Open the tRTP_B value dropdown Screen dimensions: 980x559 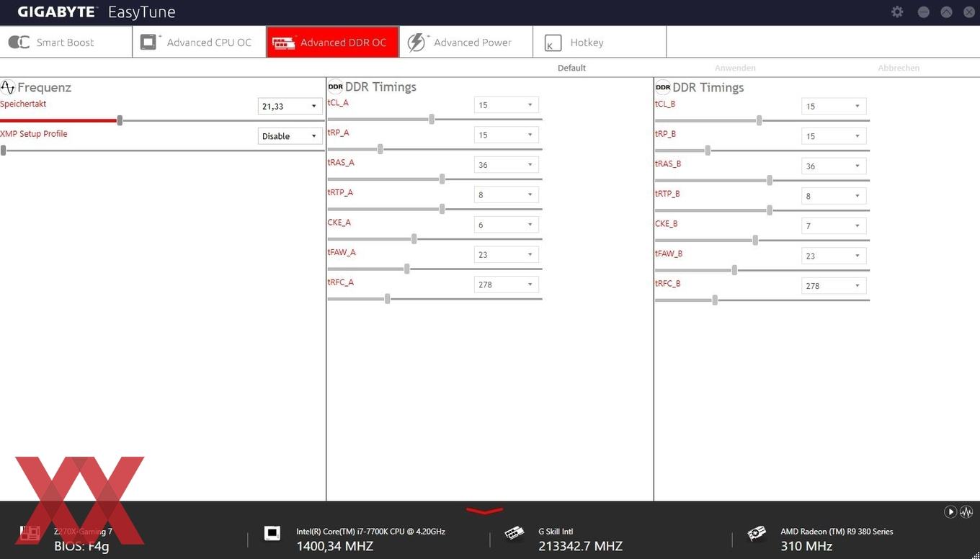coord(834,196)
